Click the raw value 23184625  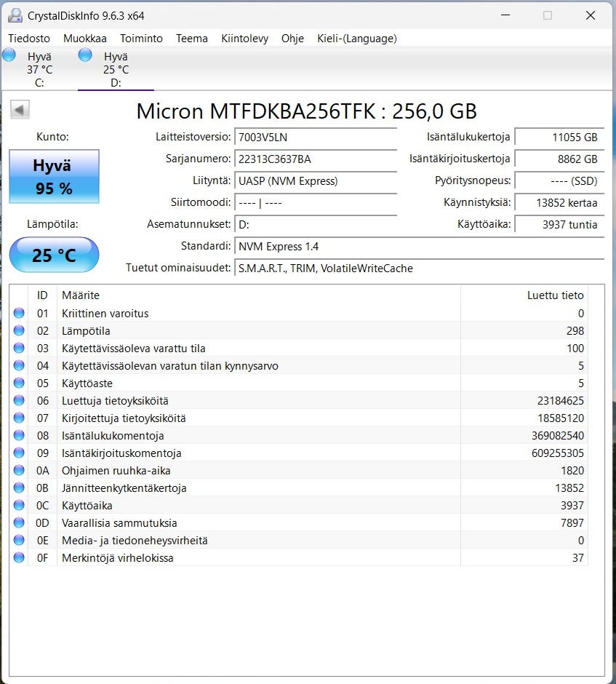coord(561,400)
